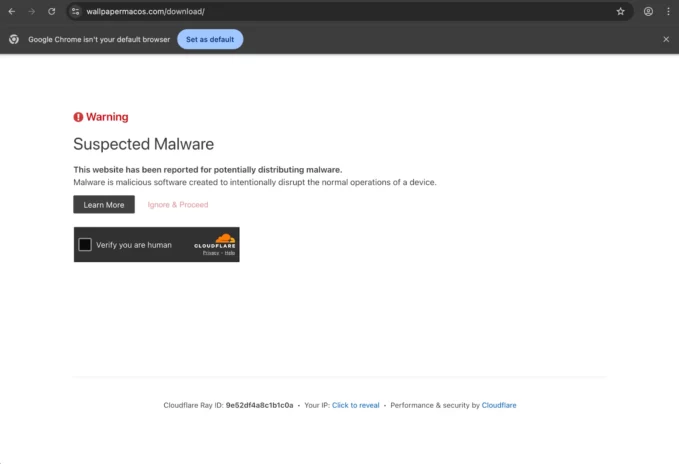Click the Cloudflare cloud logo
This screenshot has width=679, height=464.
225,238
